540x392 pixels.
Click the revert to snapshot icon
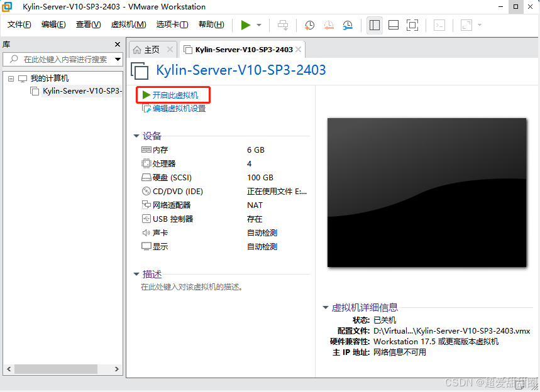click(329, 25)
